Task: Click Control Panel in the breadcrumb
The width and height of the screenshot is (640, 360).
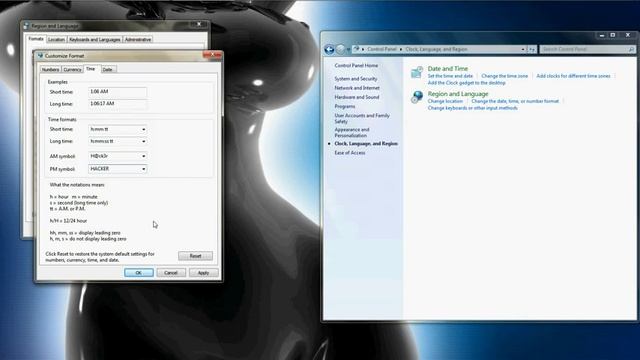Action: 382,49
